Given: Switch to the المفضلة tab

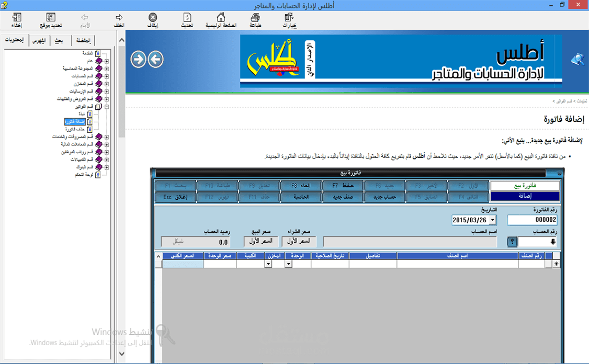Looking at the screenshot, I should [x=83, y=40].
